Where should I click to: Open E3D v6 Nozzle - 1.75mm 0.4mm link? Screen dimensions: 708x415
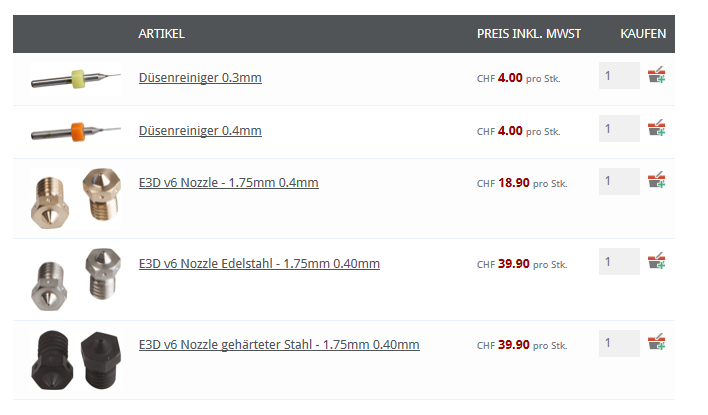pos(228,182)
